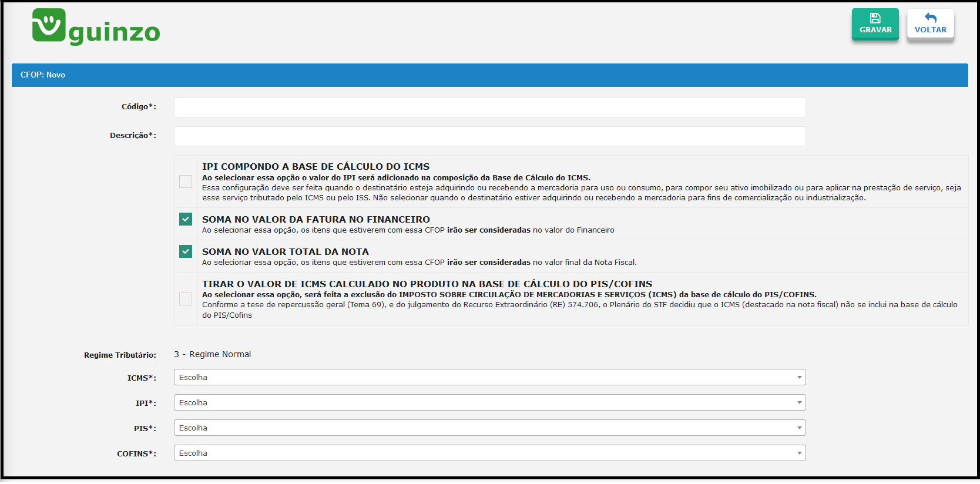
Task: Enable IPI compondo a base de cálculo checkbox
Action: (186, 181)
